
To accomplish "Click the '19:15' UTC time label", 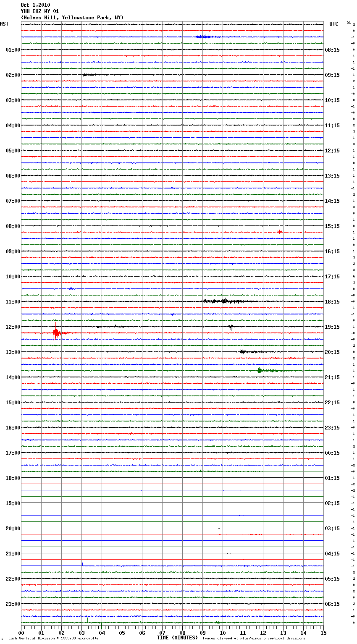I will pyautogui.click(x=332, y=327).
